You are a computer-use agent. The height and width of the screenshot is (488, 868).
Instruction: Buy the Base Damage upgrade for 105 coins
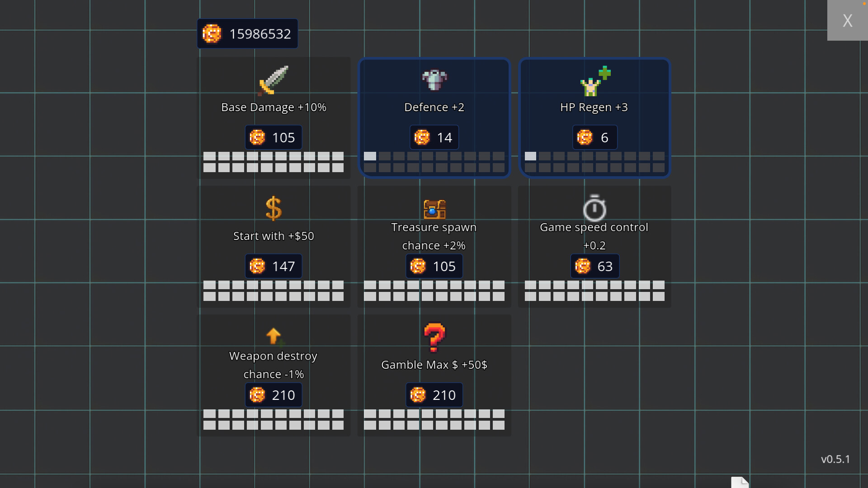273,137
